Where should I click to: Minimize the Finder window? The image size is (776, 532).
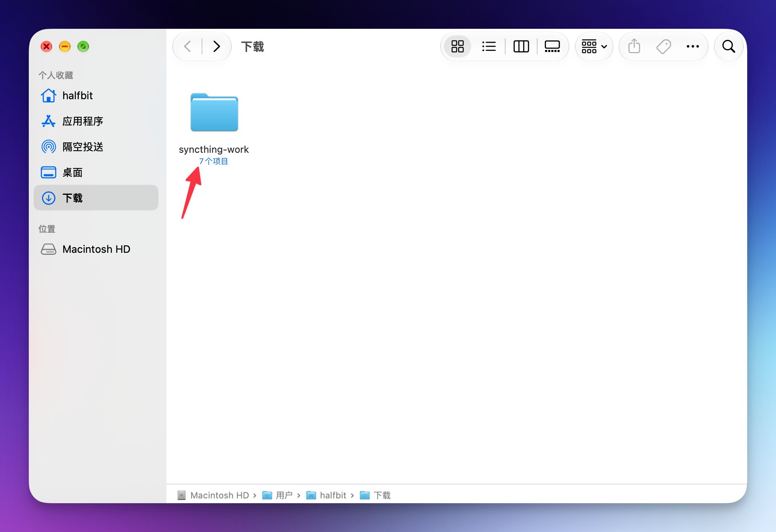[x=65, y=46]
